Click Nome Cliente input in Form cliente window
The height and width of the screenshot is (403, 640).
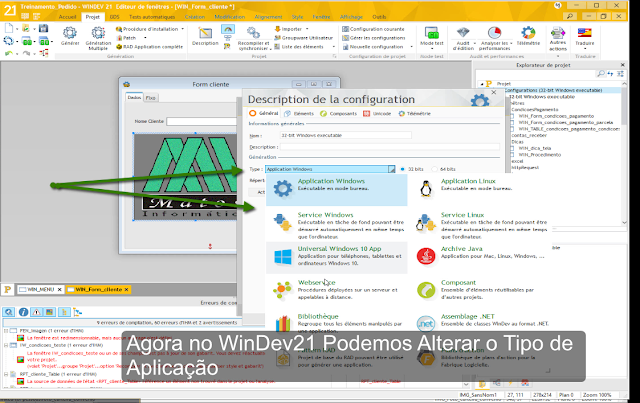point(202,121)
